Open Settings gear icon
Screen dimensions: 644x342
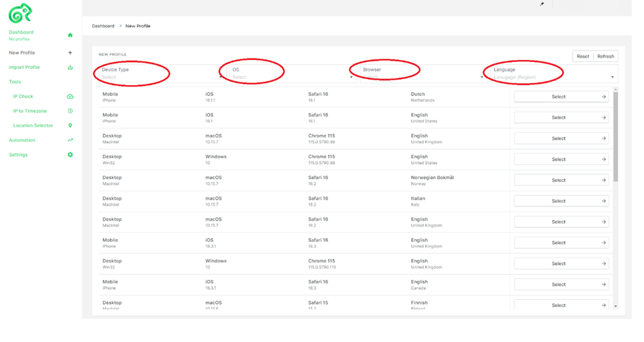70,155
